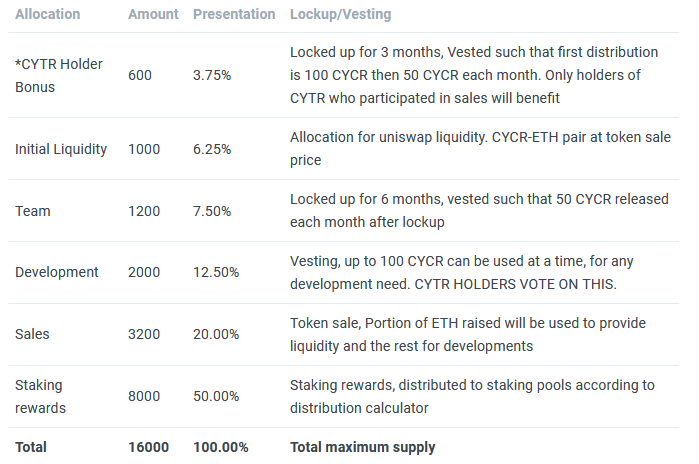The height and width of the screenshot is (464, 699).
Task: Click the 100.00% total percentage
Action: (x=220, y=447)
